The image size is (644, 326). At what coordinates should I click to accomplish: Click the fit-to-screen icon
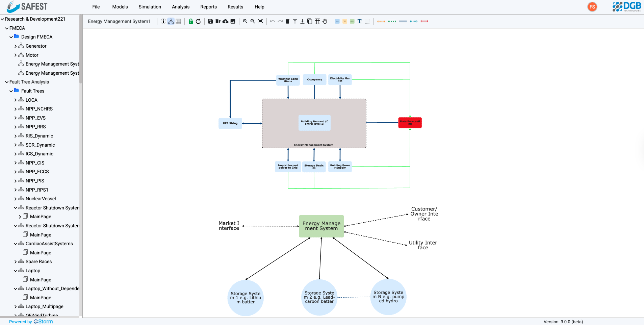(x=260, y=21)
